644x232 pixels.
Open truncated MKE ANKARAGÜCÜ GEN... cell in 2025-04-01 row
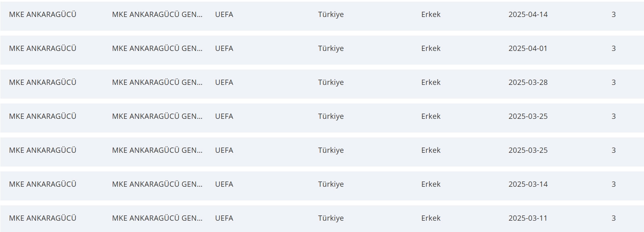pyautogui.click(x=157, y=49)
